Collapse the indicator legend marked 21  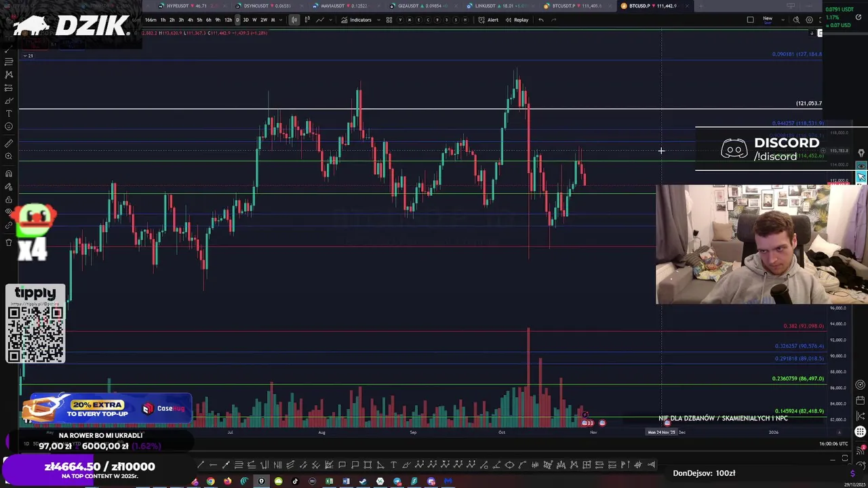point(28,56)
